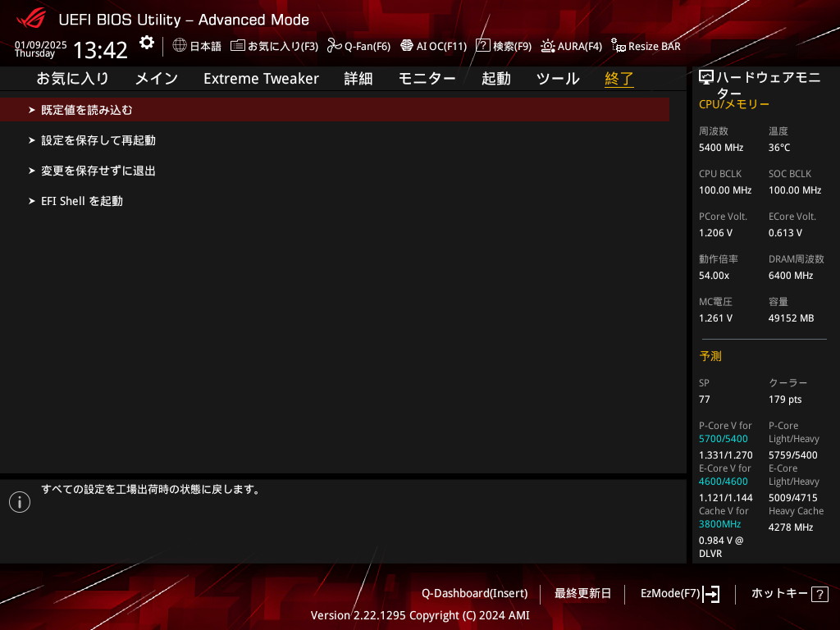This screenshot has width=840, height=630.
Task: Select 変更を保存せずに退出 option
Action: pos(98,171)
